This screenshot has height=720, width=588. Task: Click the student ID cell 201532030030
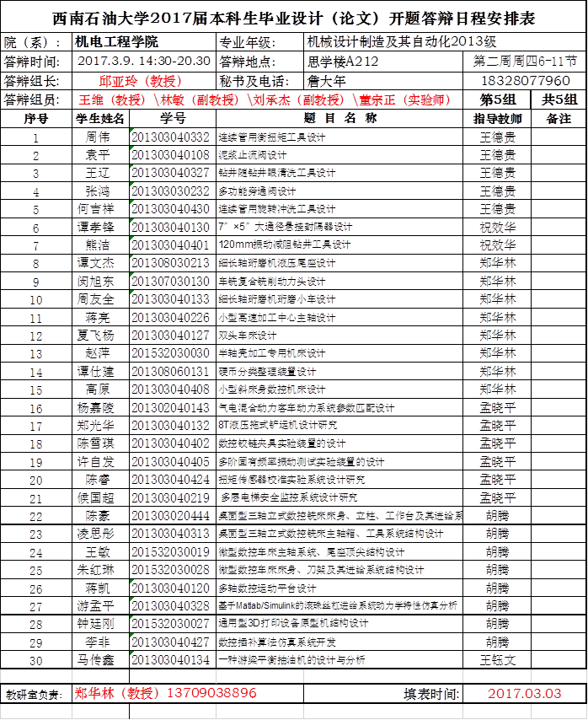pos(172,353)
